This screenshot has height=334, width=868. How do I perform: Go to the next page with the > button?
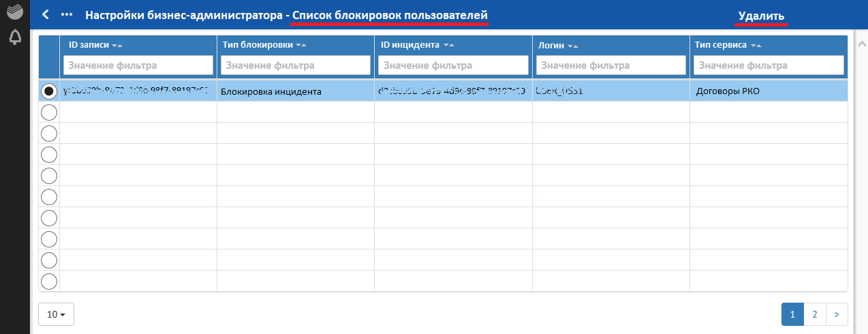click(x=837, y=314)
